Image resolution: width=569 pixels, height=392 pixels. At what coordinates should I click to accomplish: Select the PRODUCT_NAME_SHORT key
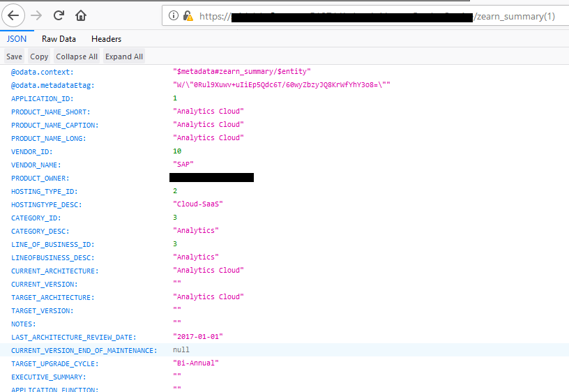pyautogui.click(x=50, y=112)
